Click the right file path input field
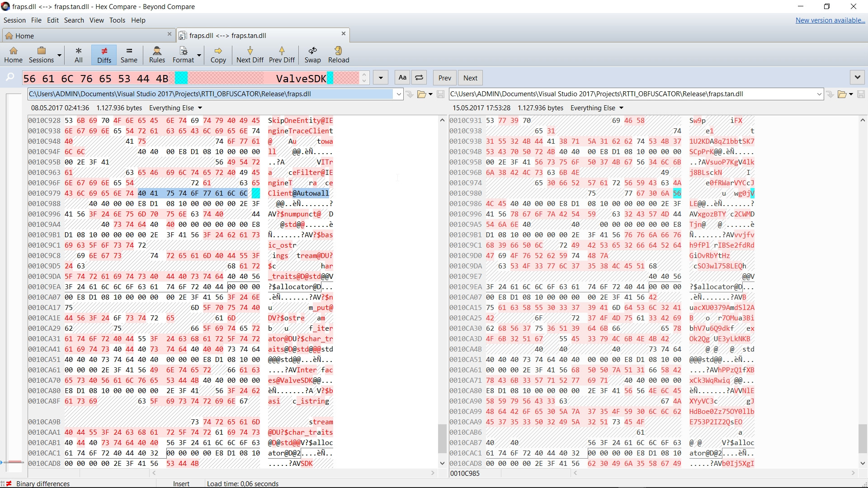Screen dimensions: 868x488 click(x=633, y=94)
